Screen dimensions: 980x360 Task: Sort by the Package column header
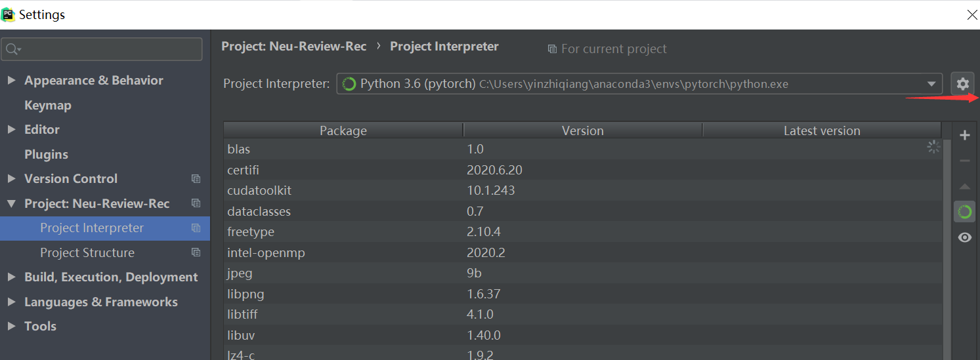[343, 130]
